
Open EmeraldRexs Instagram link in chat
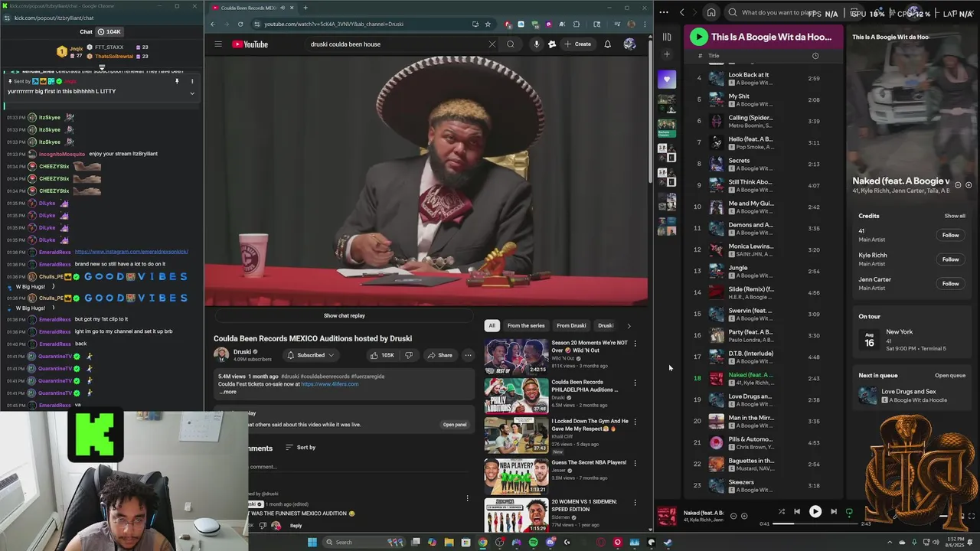(131, 252)
